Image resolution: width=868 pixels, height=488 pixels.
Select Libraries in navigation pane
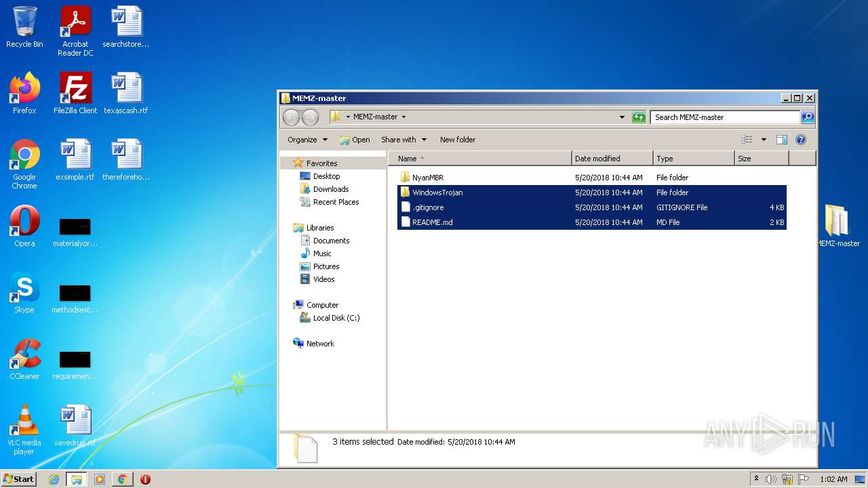pos(320,228)
